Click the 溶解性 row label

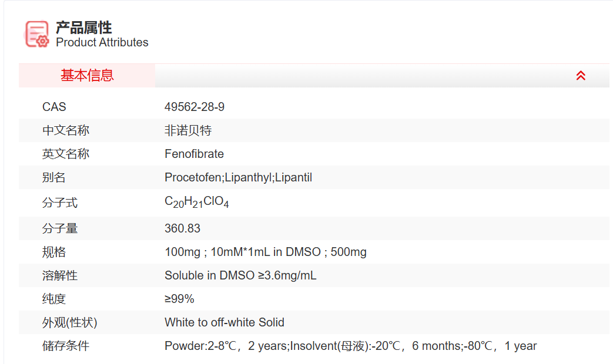click(60, 275)
